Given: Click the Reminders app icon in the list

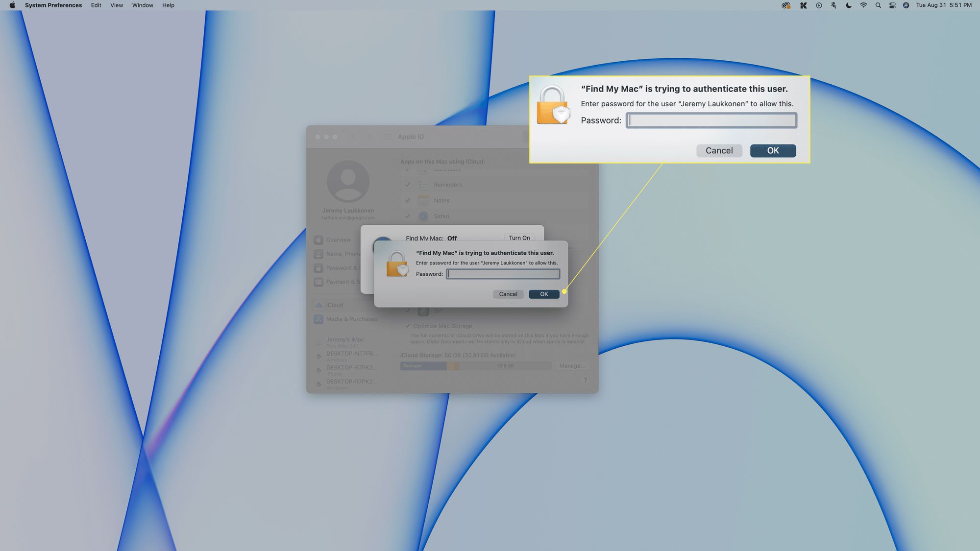Looking at the screenshot, I should [423, 185].
